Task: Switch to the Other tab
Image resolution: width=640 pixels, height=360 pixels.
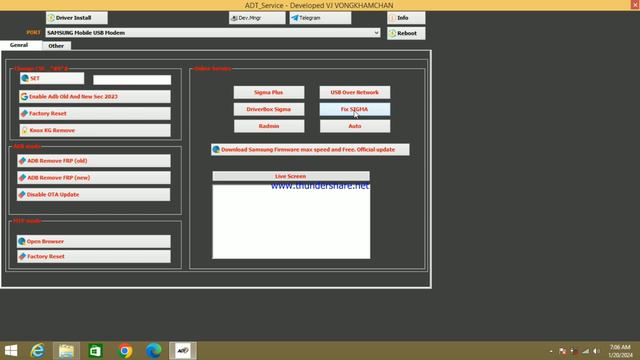Action: tap(56, 46)
